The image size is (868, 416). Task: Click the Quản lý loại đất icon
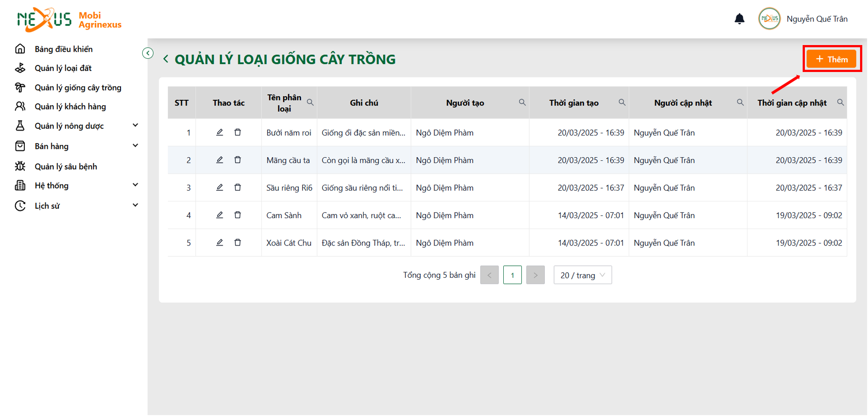click(x=20, y=68)
